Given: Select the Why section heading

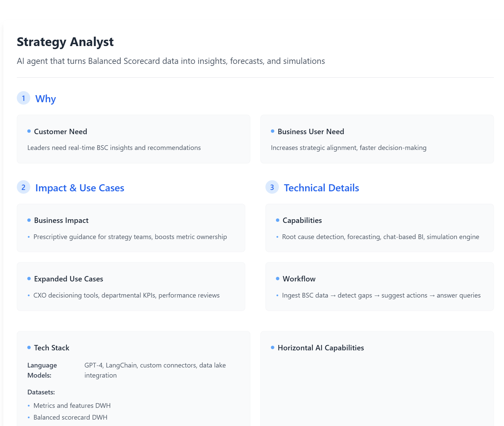Looking at the screenshot, I should pos(46,99).
